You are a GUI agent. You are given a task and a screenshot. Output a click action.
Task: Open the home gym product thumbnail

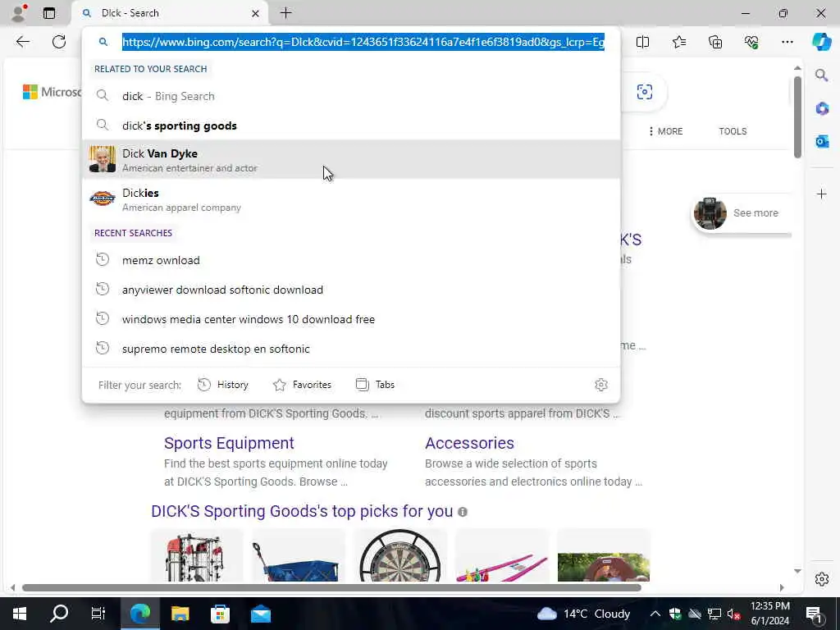pyautogui.click(x=197, y=555)
